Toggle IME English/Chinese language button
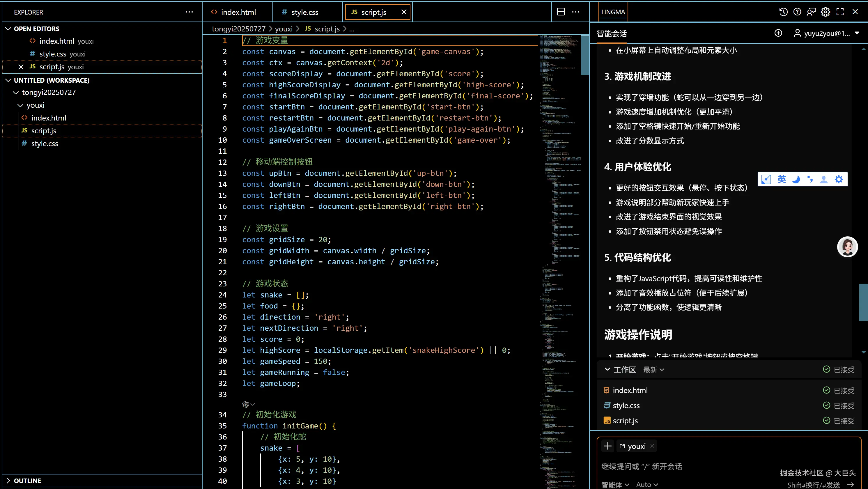The image size is (868, 489). [x=781, y=179]
